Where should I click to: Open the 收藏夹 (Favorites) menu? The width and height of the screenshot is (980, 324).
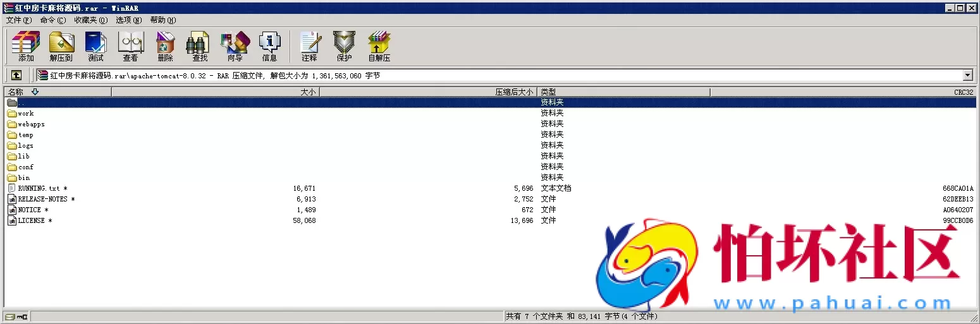90,20
